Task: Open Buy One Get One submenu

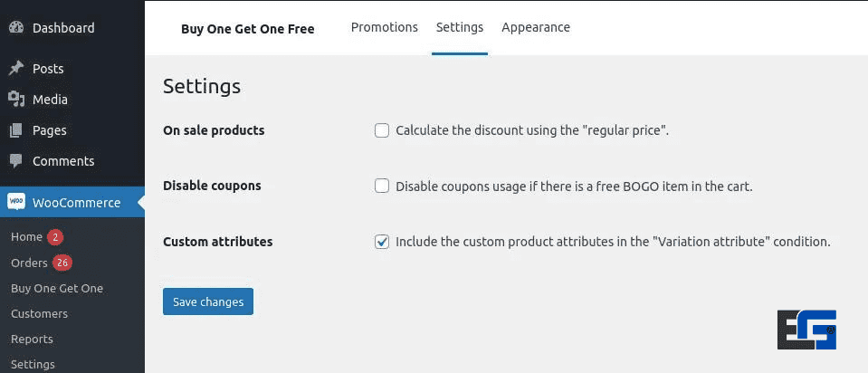Action: click(x=57, y=289)
